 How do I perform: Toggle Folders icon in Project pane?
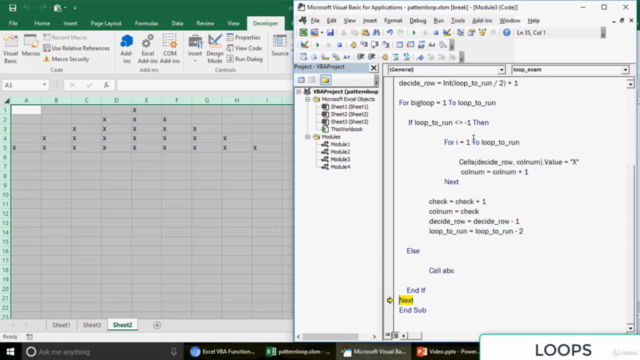pyautogui.click(x=325, y=80)
